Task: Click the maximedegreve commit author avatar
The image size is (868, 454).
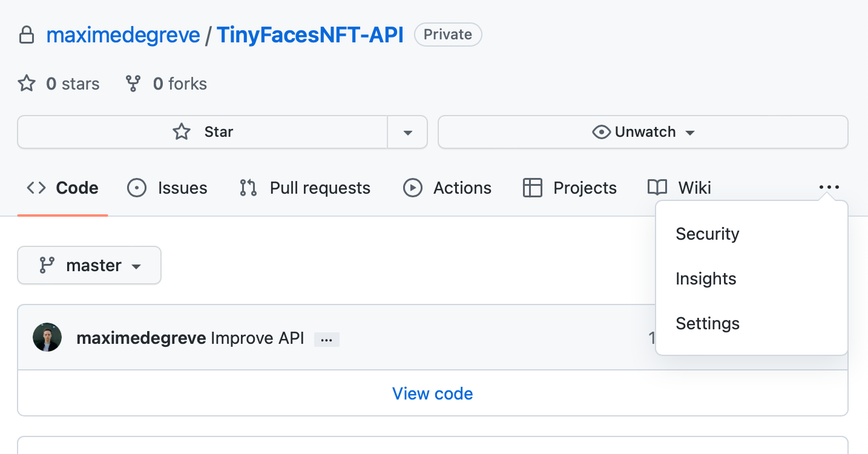Action: 47,337
